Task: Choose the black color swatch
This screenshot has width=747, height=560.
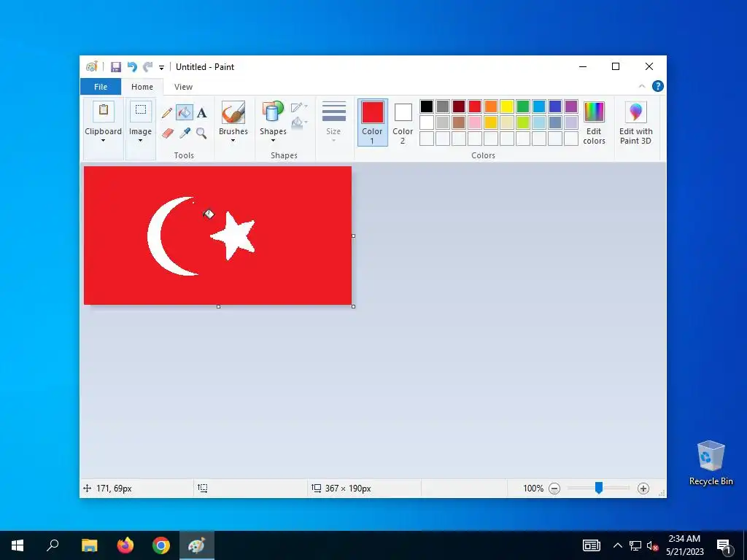Action: click(x=427, y=106)
